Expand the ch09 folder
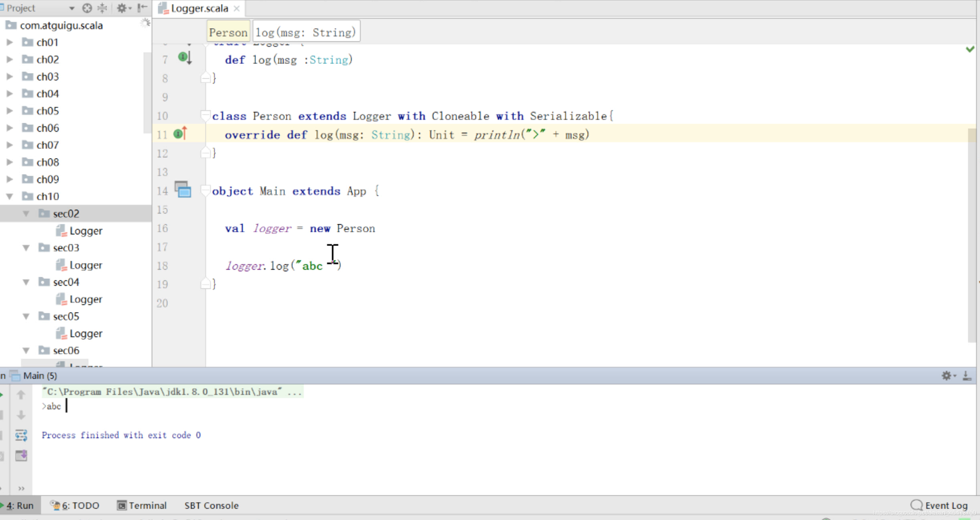 tap(10, 179)
